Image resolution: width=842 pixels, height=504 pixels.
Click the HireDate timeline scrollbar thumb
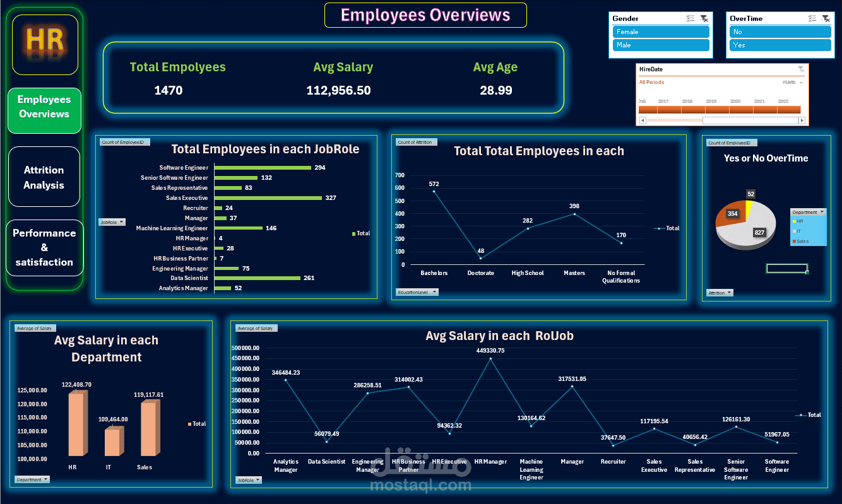click(750, 120)
